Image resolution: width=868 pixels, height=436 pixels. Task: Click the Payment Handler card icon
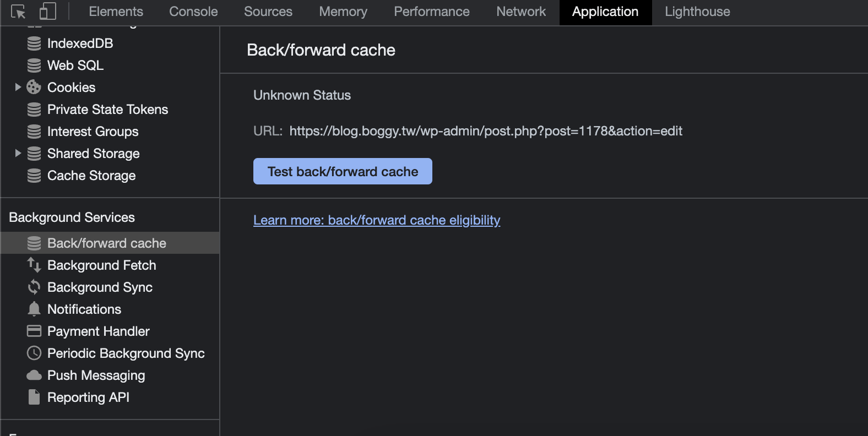tap(34, 331)
